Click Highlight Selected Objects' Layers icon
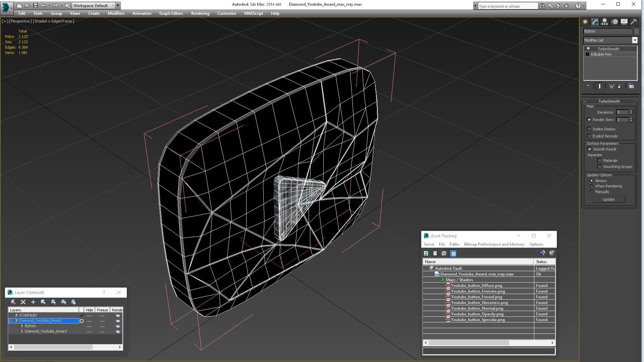 click(x=53, y=302)
